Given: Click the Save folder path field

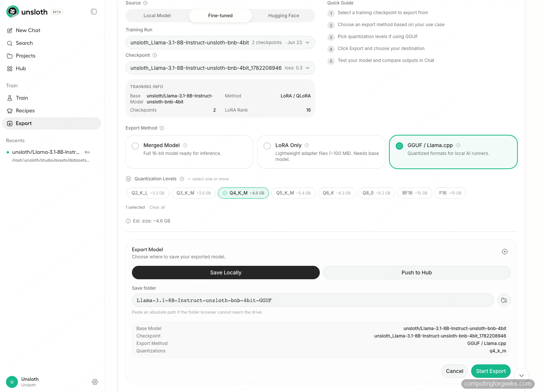Looking at the screenshot, I should (313, 300).
